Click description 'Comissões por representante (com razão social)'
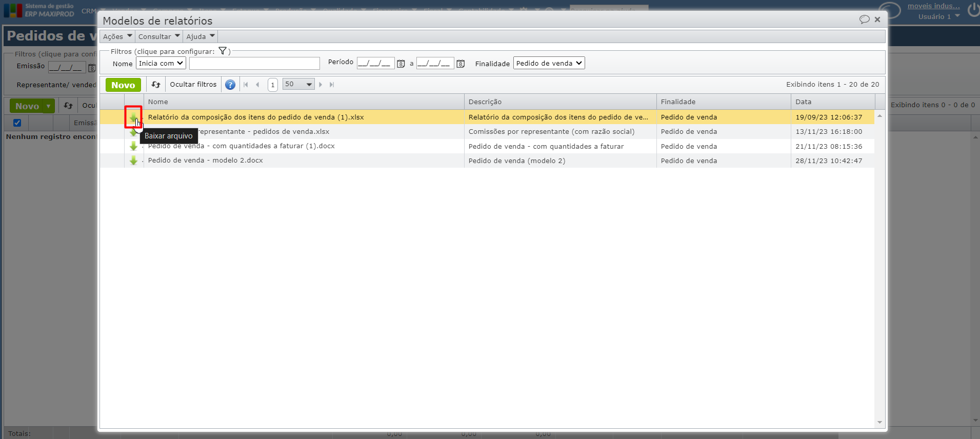 [x=551, y=132]
